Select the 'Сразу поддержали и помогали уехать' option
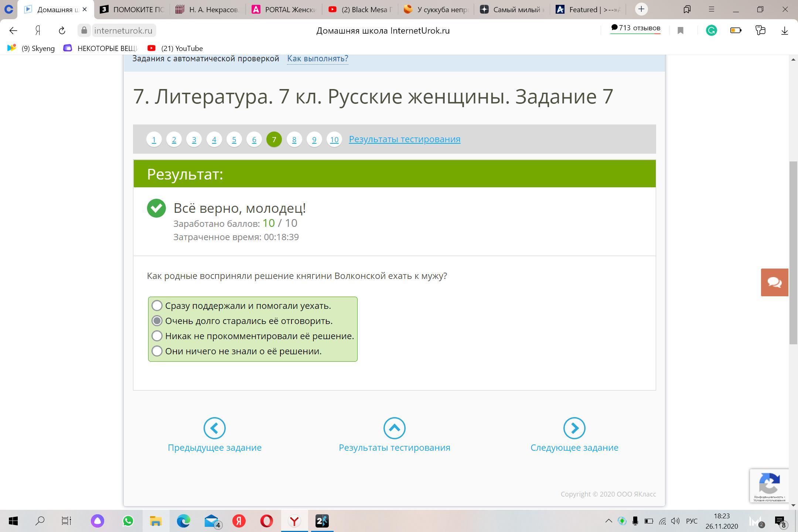This screenshot has width=798, height=532. [157, 306]
